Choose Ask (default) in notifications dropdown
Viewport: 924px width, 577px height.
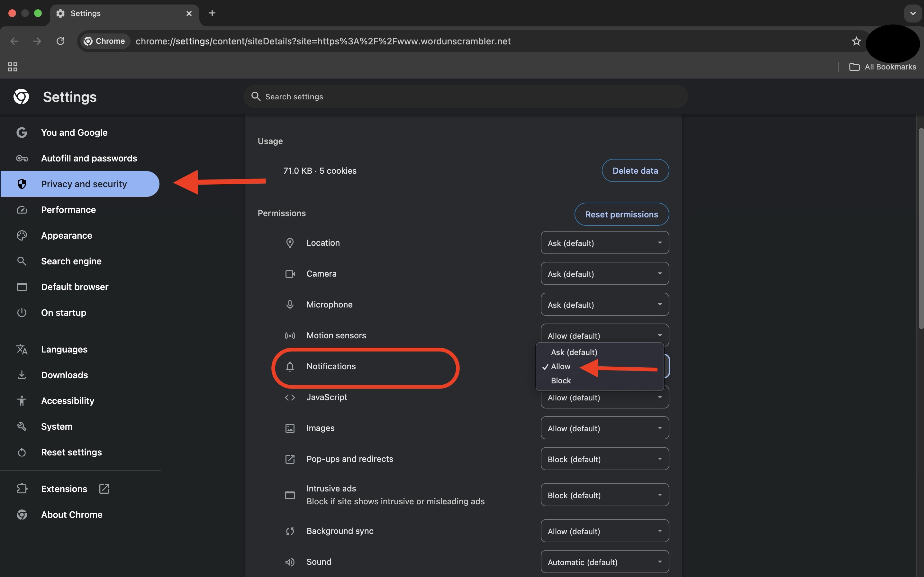tap(600, 352)
